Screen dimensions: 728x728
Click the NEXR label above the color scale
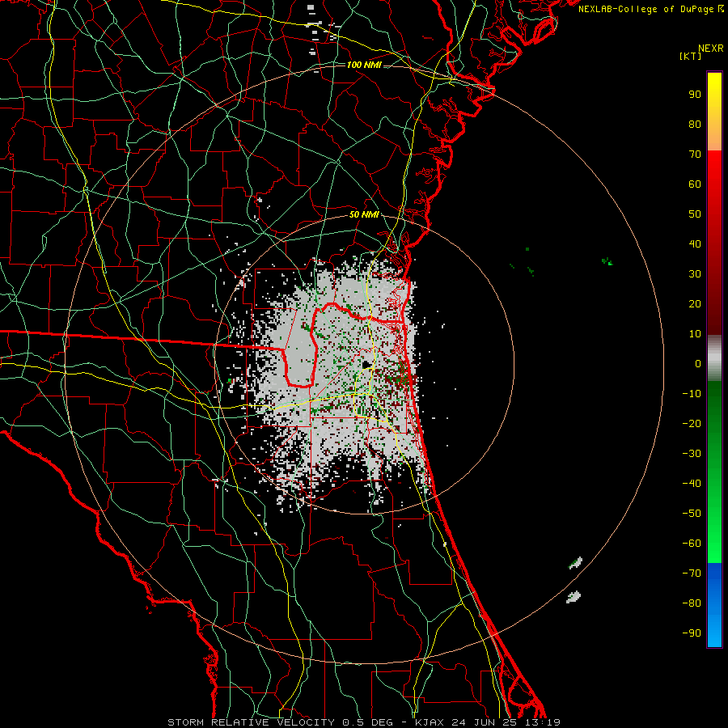click(x=711, y=49)
